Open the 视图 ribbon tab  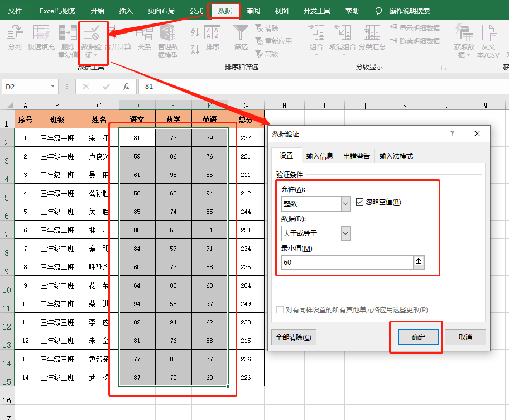tap(281, 11)
